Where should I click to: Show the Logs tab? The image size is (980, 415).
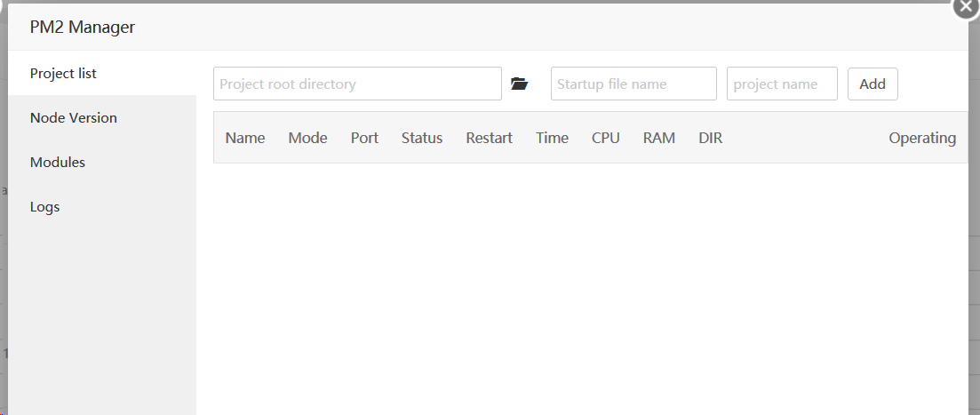click(x=44, y=207)
